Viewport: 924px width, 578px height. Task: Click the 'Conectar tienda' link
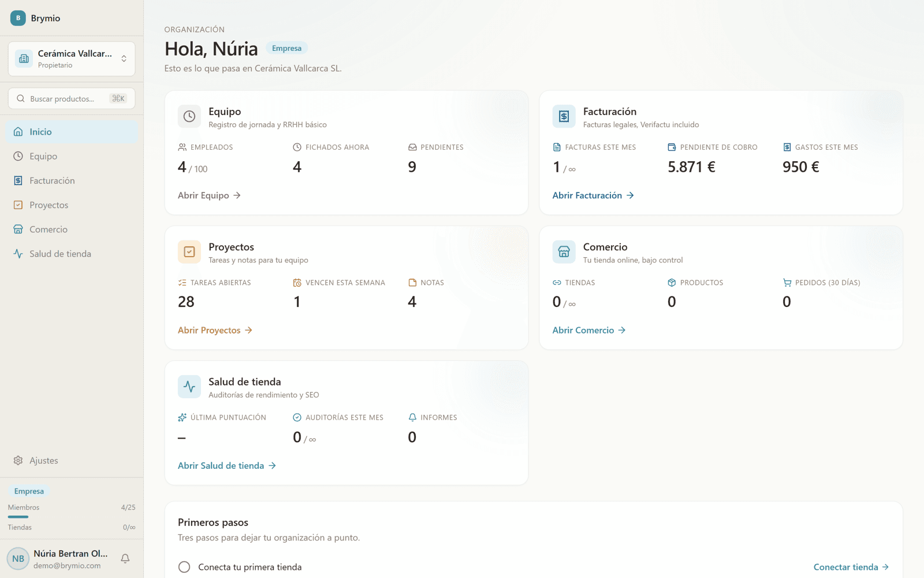point(851,567)
